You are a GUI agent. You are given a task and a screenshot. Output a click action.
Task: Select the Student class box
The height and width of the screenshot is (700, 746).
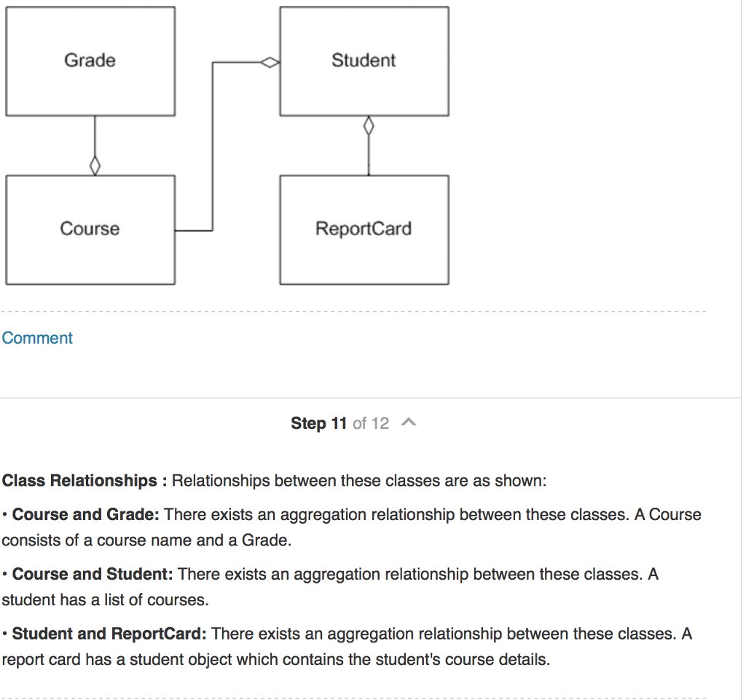click(364, 61)
